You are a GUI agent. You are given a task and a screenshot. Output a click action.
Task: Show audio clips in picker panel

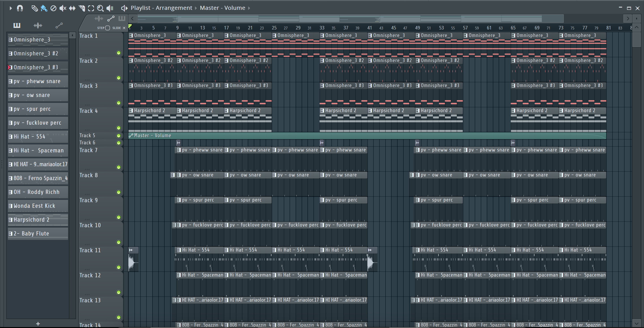pyautogui.click(x=38, y=25)
